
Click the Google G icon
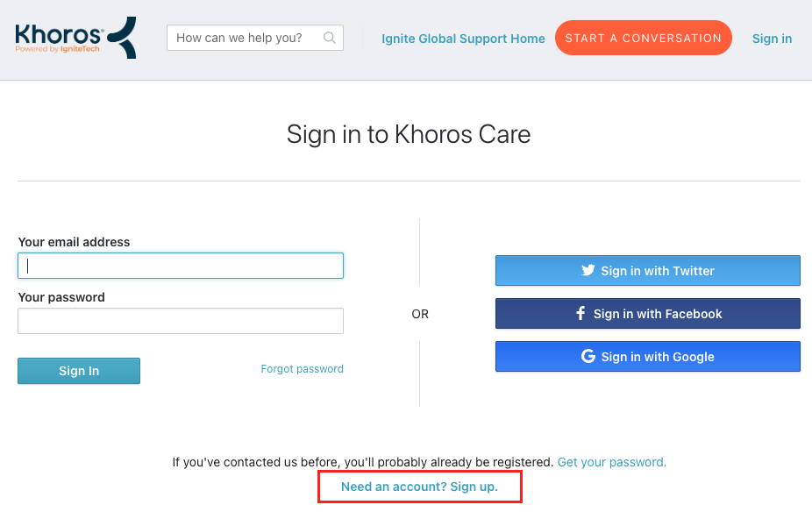coord(588,356)
